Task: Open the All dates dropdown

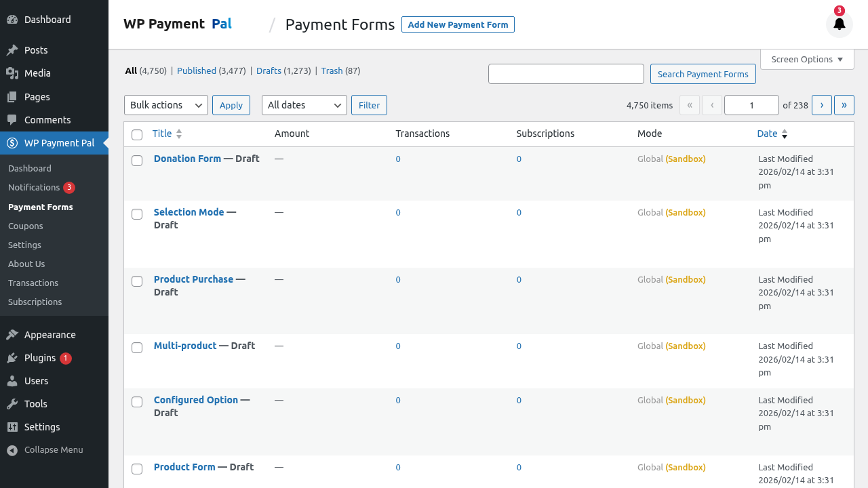Action: [x=304, y=105]
